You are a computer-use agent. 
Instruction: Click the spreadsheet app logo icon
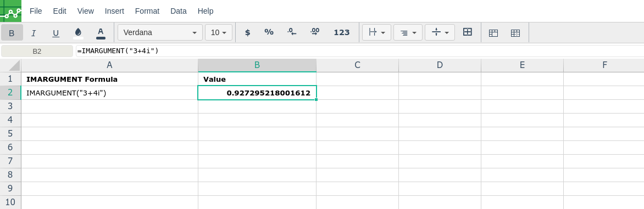click(10, 10)
